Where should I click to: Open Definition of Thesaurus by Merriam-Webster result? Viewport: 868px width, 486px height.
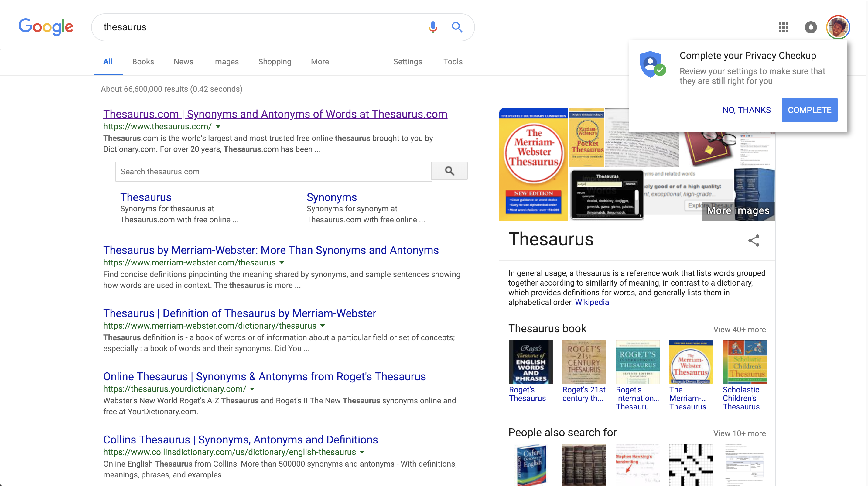[x=240, y=313]
